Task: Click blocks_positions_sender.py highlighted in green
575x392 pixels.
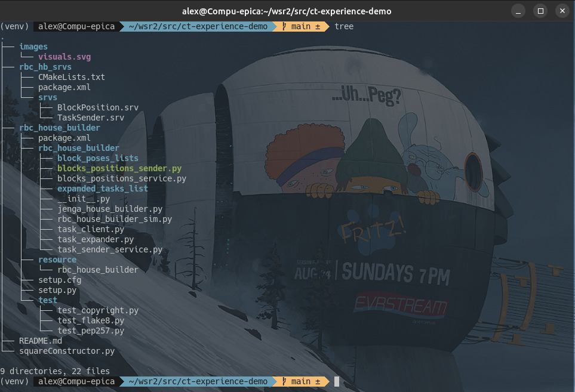Action: pos(119,168)
